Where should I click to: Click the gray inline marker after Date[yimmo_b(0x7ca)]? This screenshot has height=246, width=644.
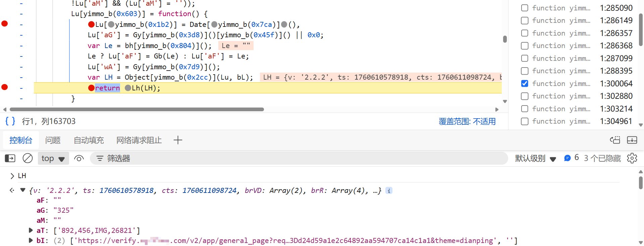[284, 25]
